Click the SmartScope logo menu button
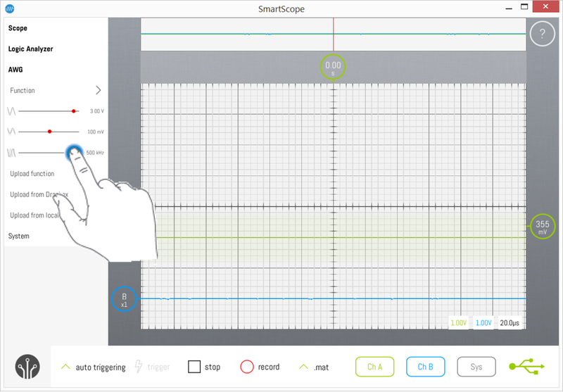This screenshot has height=392, width=563. [27, 367]
